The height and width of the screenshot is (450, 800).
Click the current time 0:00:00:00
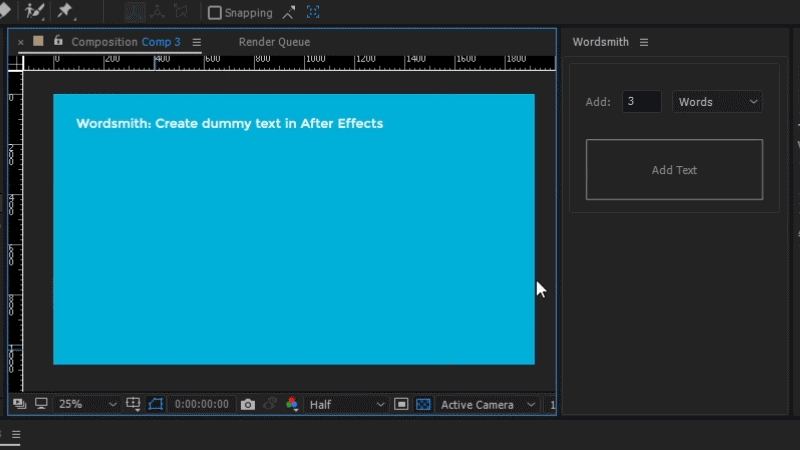click(x=202, y=404)
